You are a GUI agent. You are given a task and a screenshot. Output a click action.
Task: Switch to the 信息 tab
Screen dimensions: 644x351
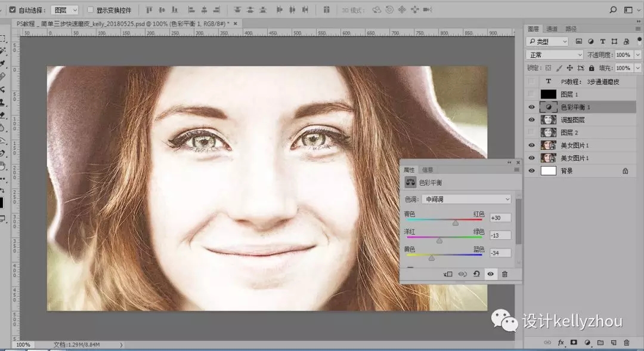click(428, 170)
